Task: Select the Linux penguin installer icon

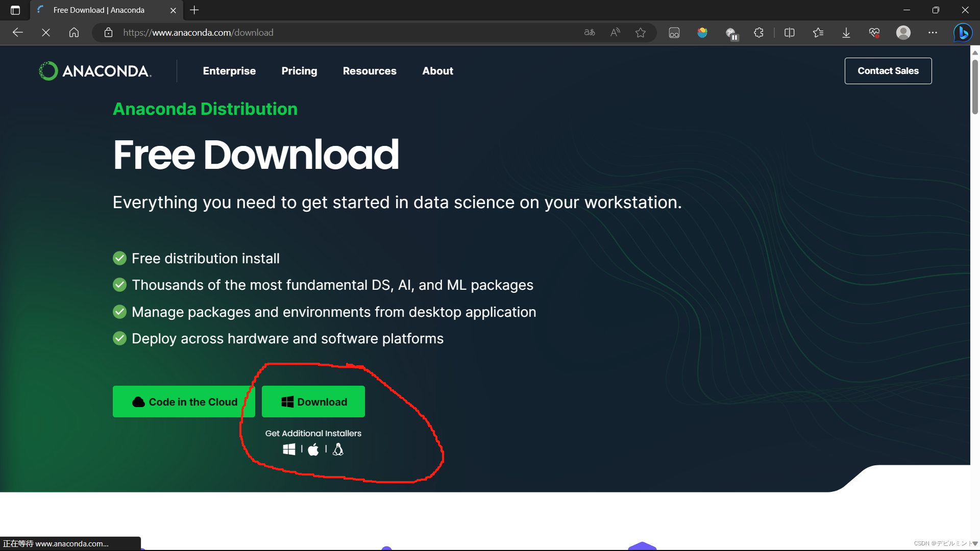Action: [x=338, y=449]
